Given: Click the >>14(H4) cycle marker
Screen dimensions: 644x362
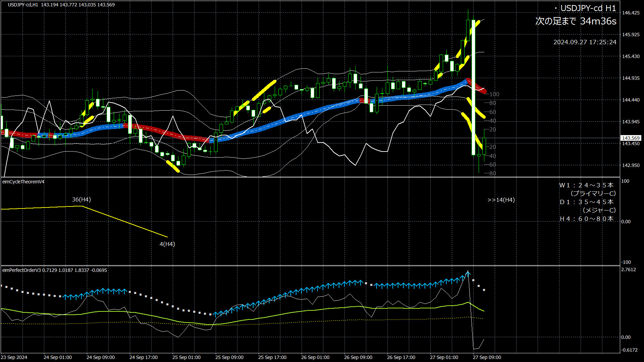Looking at the screenshot, I should (501, 200).
